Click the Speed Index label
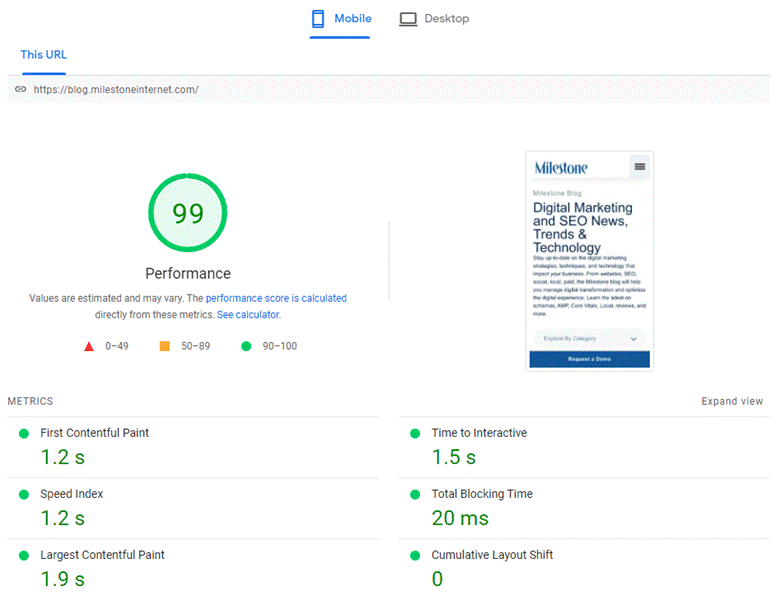780x596 pixels. pos(72,494)
